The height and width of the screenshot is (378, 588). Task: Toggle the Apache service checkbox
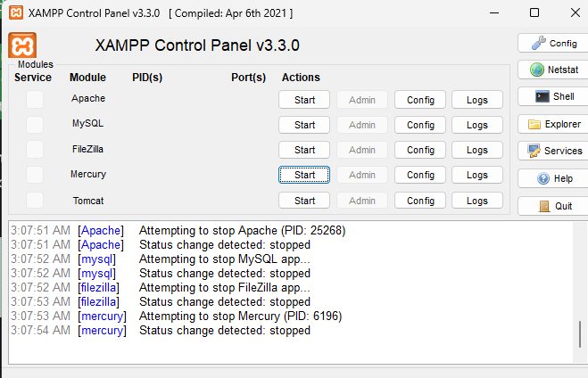click(x=35, y=100)
